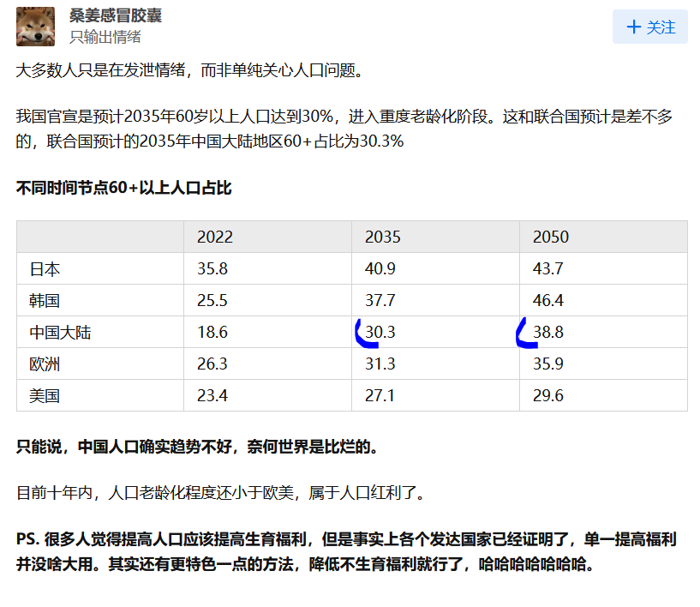Select the 欧洲 row label
The image size is (700, 607).
click(45, 364)
